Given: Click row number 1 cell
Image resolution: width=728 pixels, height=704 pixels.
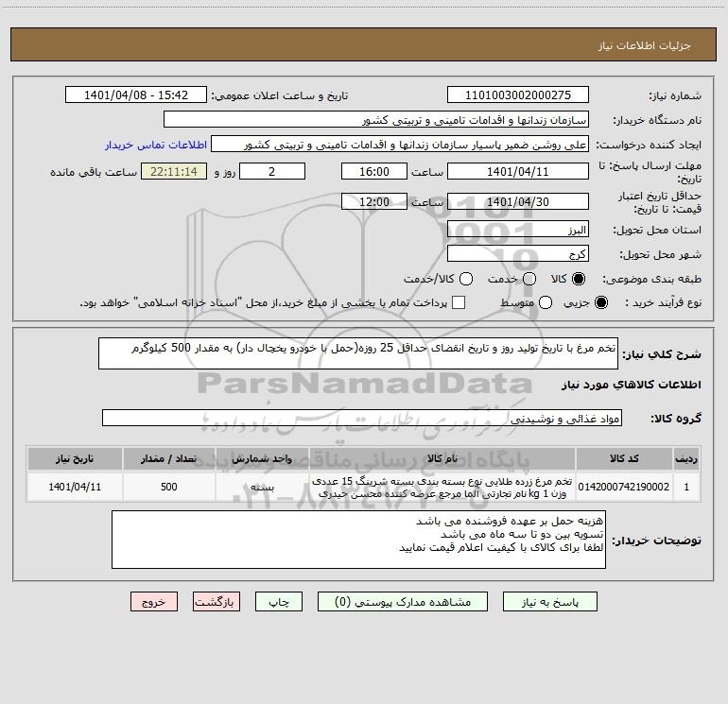Looking at the screenshot, I should coord(686,487).
